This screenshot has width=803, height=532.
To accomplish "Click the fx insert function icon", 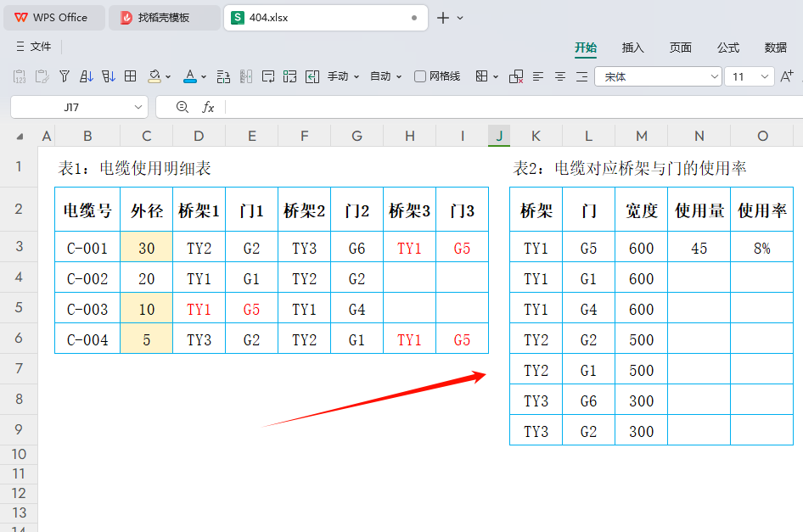I will coord(207,107).
